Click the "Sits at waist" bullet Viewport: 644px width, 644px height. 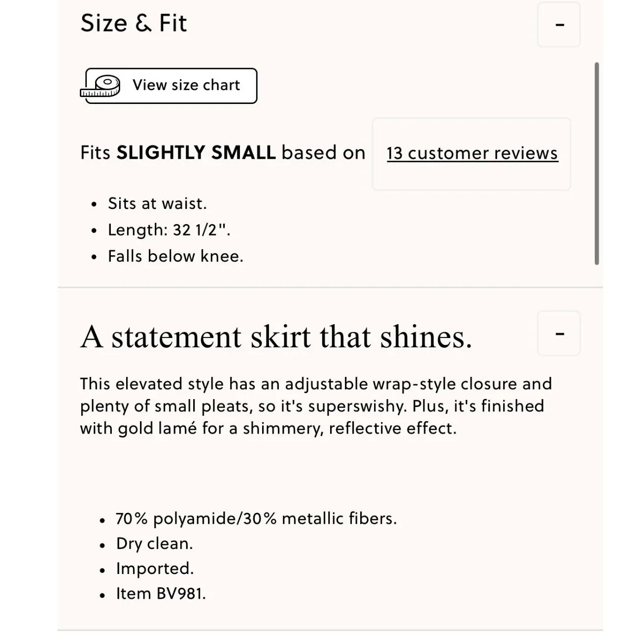pyautogui.click(x=157, y=203)
